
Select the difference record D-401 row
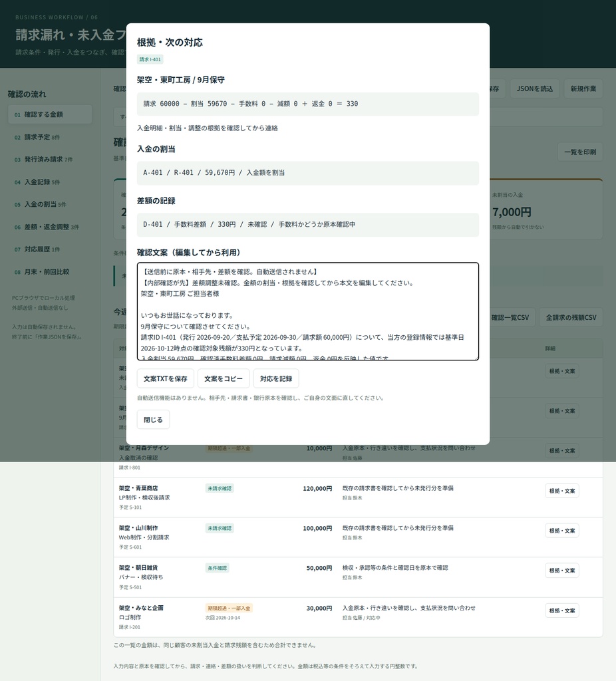pos(307,225)
